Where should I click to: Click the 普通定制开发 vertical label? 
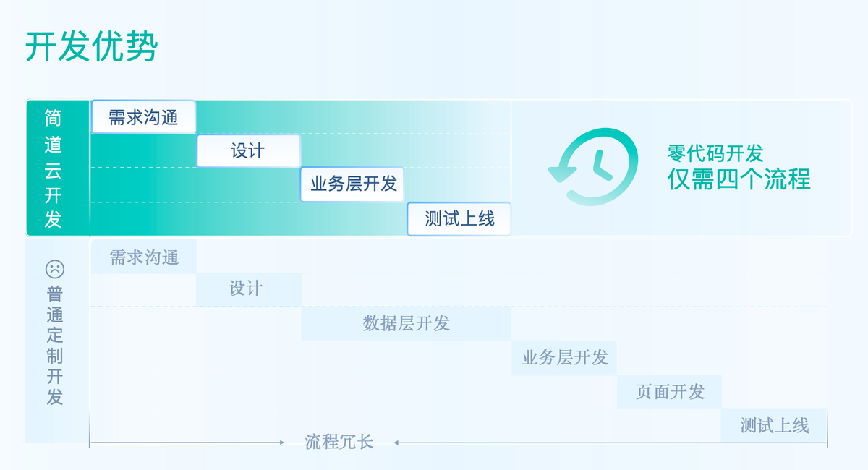(x=55, y=346)
